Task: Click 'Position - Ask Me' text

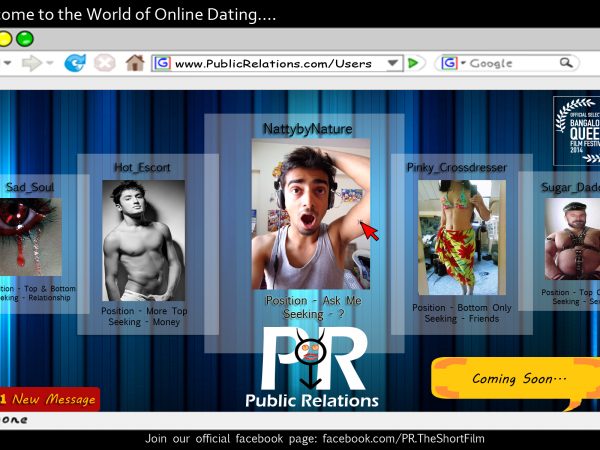Action: click(x=313, y=301)
